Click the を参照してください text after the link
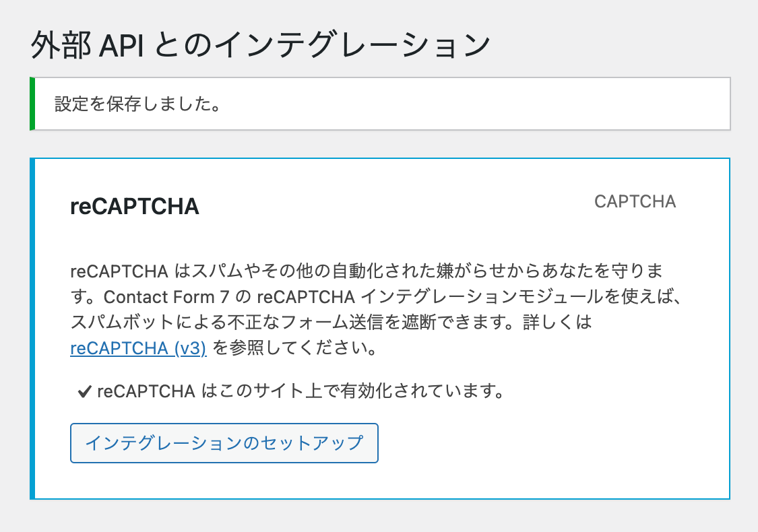 click(x=294, y=349)
